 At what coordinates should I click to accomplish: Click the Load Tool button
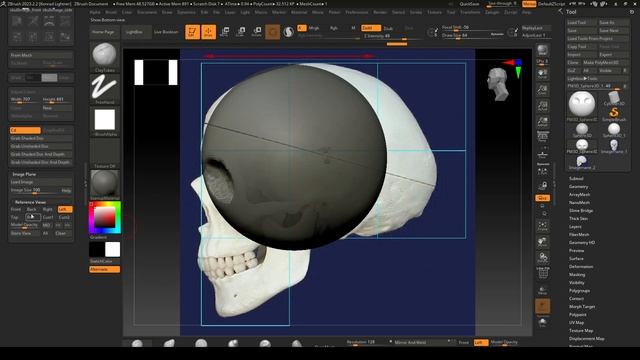(x=581, y=23)
